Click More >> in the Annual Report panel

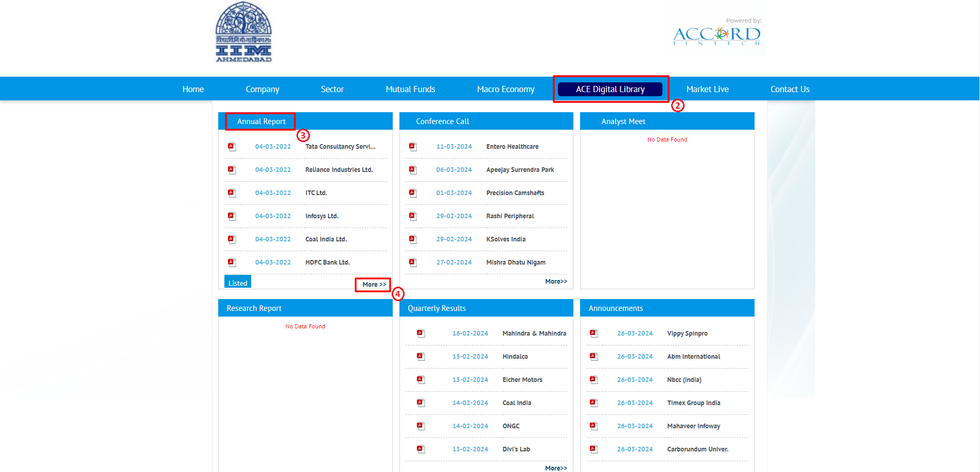click(374, 285)
